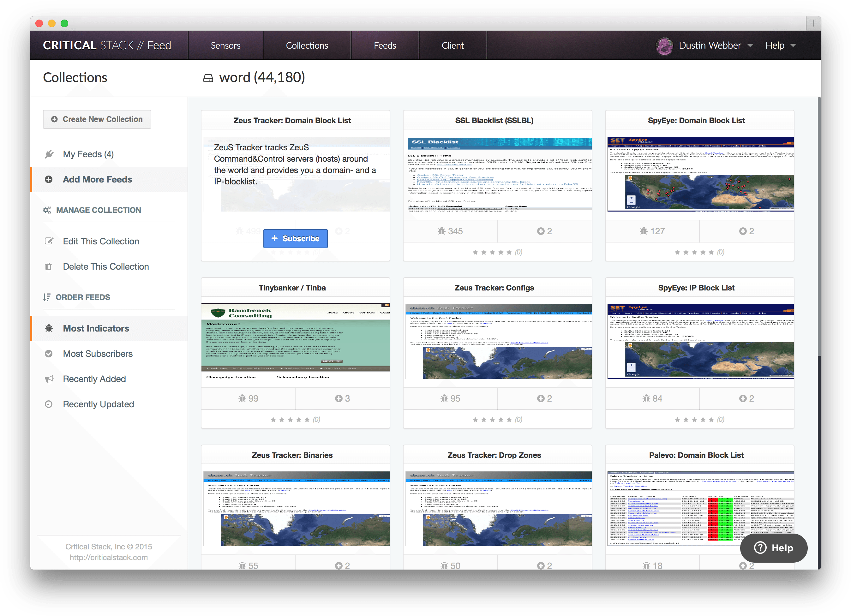851x616 pixels.
Task: Rate Tinybanker / Tinba feed using the stars
Action: coord(290,419)
